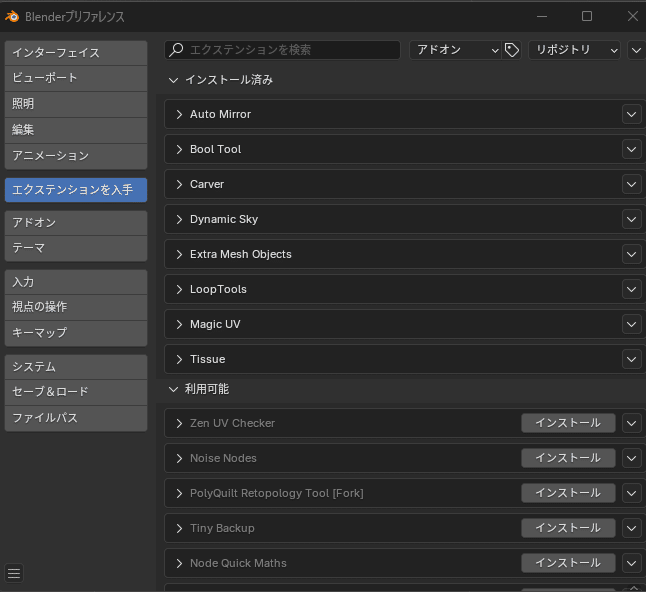Open Tissue options dropdown arrow
This screenshot has width=646, height=592.
coord(632,359)
